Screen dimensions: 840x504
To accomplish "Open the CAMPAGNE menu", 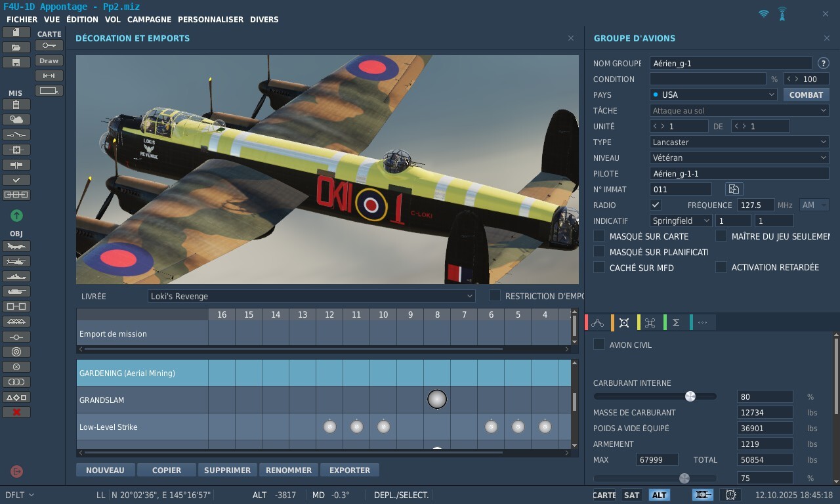I will pos(149,20).
